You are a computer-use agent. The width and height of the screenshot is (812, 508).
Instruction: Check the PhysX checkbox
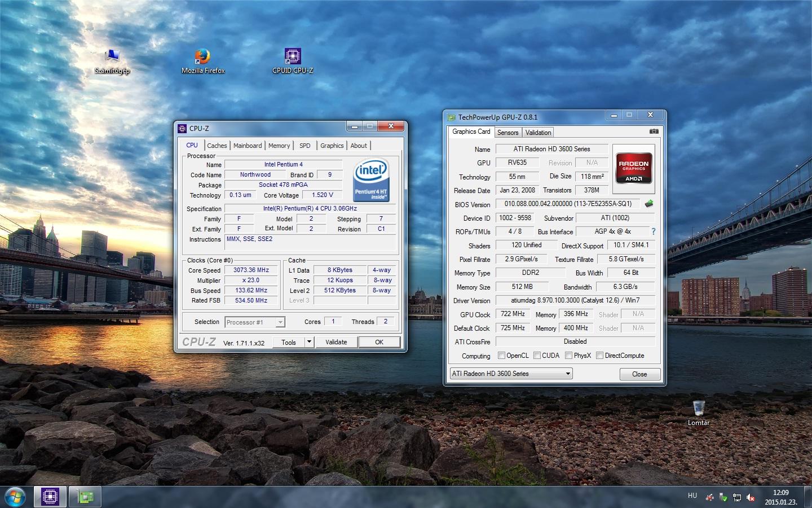tap(568, 356)
